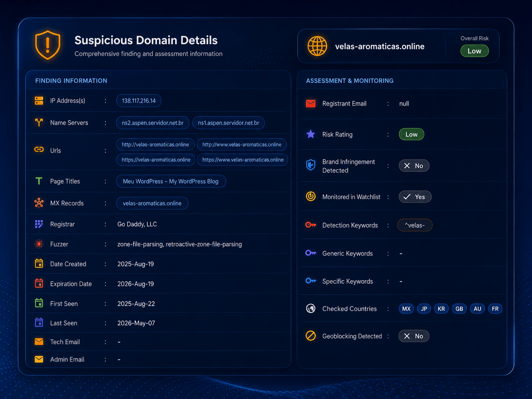Click the Risk Rating star icon
The height and width of the screenshot is (399, 532).
click(311, 134)
